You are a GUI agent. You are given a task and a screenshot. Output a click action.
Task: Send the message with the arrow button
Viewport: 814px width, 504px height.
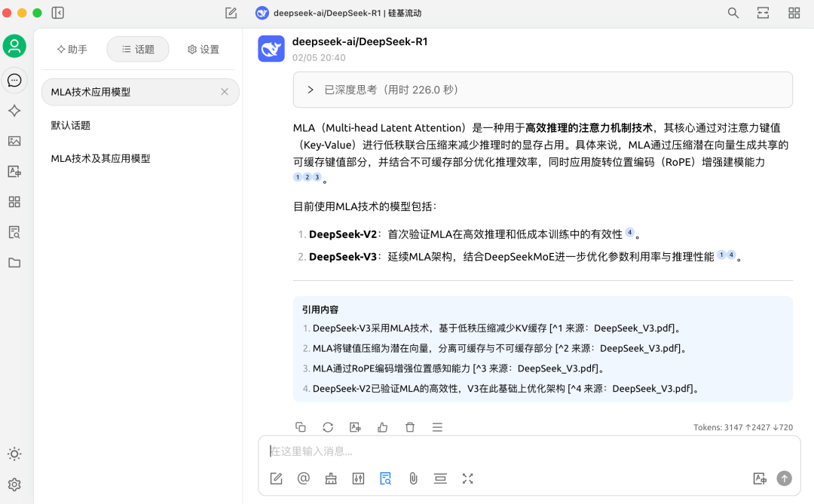point(785,478)
